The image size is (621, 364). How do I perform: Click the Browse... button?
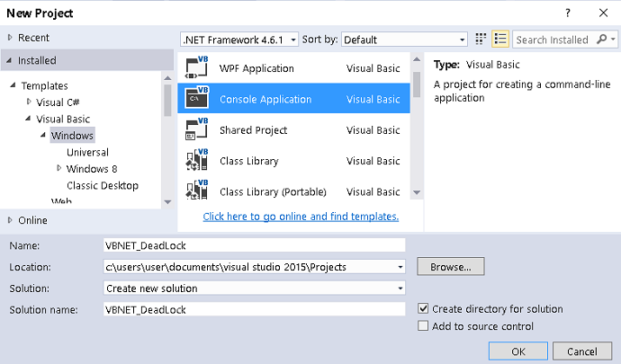point(451,267)
